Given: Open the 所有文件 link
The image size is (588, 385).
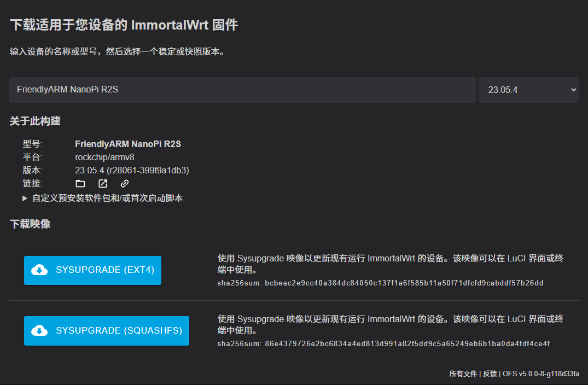Looking at the screenshot, I should pyautogui.click(x=463, y=374).
